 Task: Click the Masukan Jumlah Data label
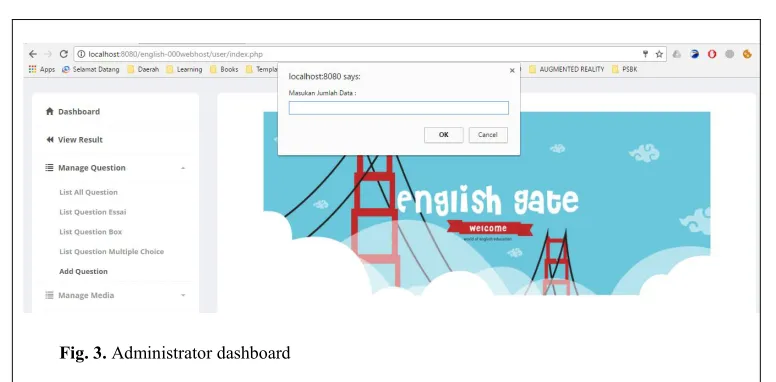tap(322, 93)
